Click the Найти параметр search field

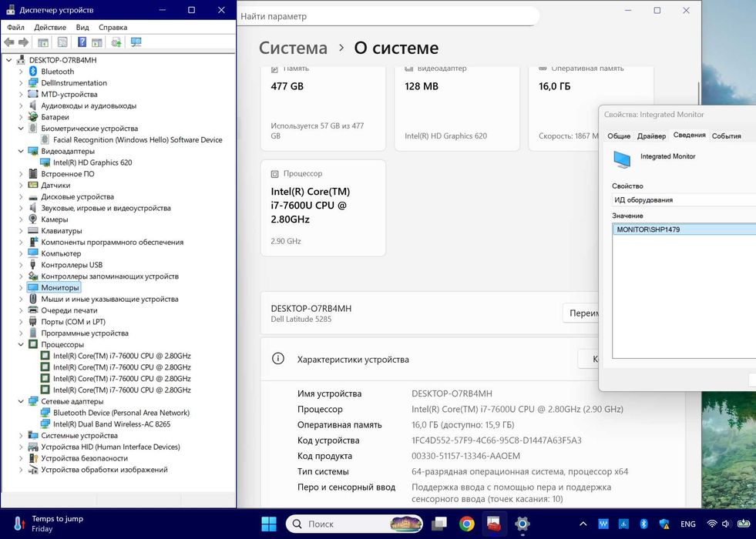[388, 16]
